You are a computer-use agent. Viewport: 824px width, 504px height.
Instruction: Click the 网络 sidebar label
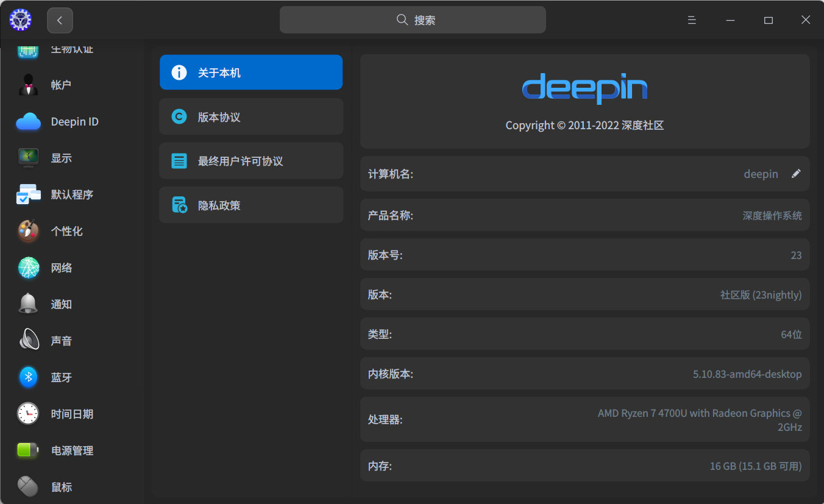[61, 268]
